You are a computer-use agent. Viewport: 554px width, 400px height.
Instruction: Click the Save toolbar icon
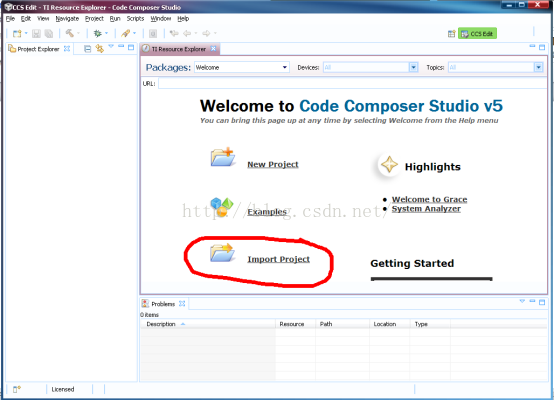(36, 34)
